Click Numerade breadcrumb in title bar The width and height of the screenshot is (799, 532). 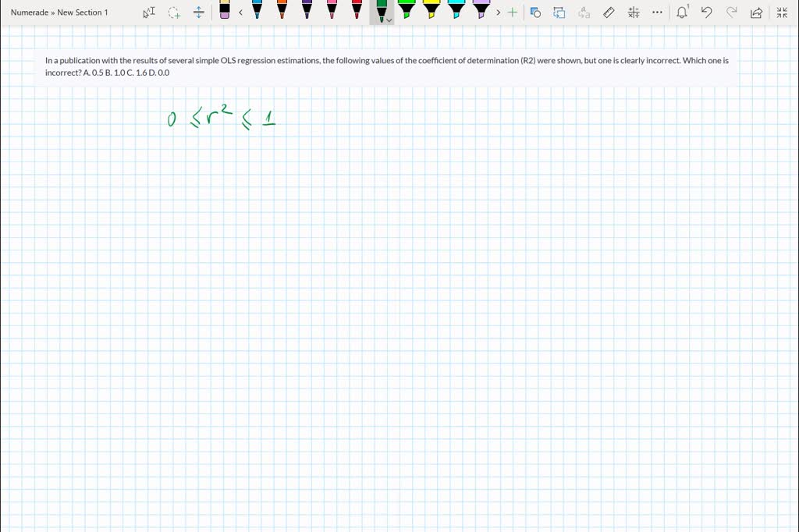tap(30, 12)
